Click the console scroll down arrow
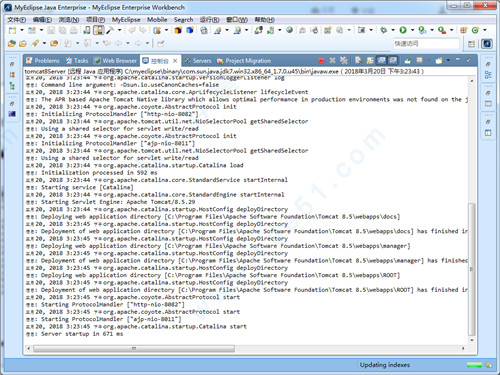500x375 pixels. coord(471,340)
